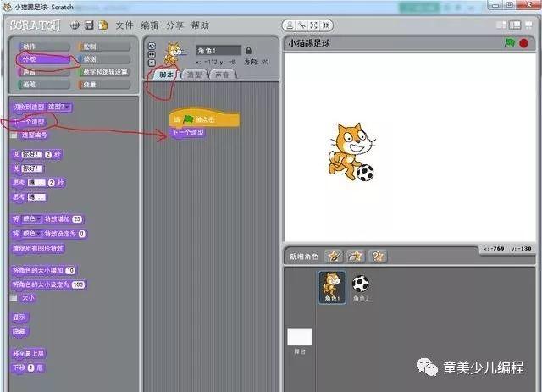Open effect dropdown in 特效增加 block
The height and width of the screenshot is (392, 542).
coord(32,218)
